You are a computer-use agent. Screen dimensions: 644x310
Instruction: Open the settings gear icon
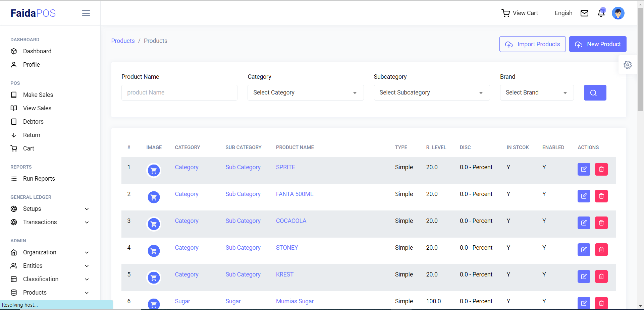(628, 65)
